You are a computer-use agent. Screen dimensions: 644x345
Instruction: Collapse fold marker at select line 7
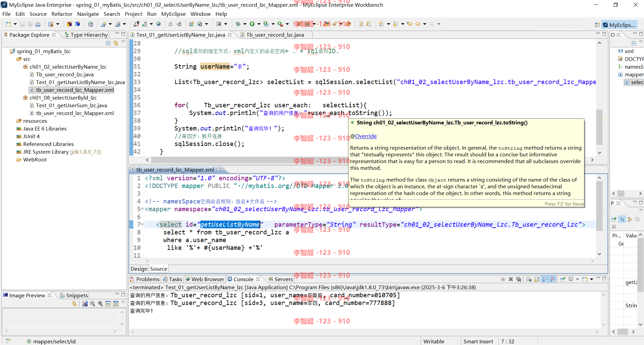(142, 224)
